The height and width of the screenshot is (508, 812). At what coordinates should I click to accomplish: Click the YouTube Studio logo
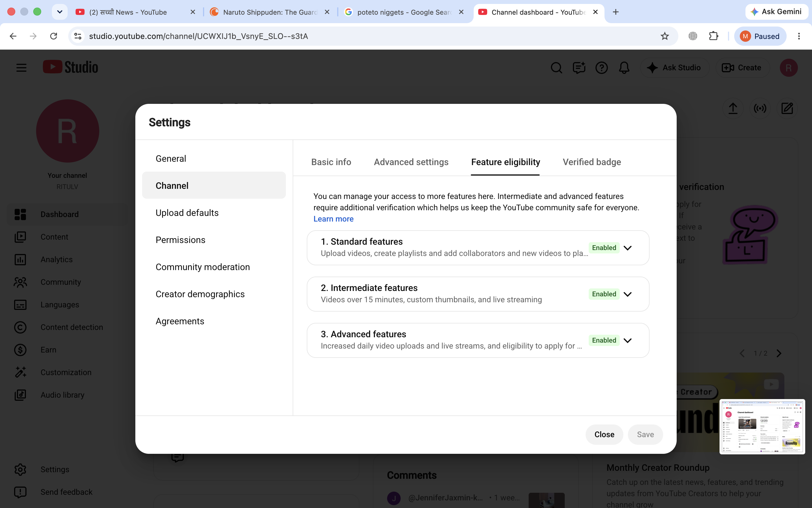tap(70, 67)
